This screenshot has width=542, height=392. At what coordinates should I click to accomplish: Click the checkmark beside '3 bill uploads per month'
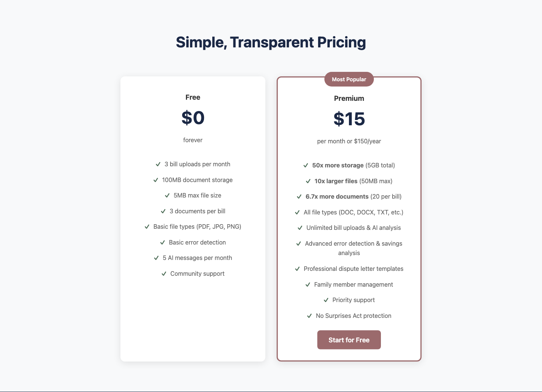(157, 164)
